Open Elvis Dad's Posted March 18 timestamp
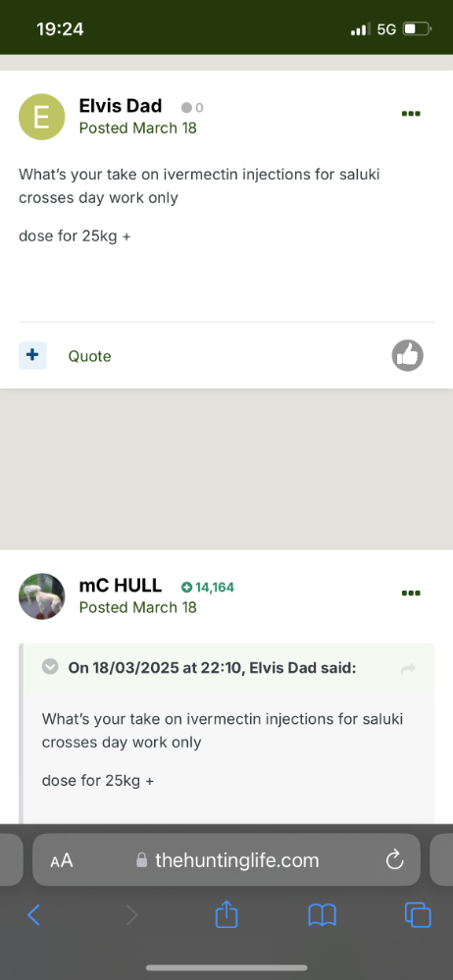The height and width of the screenshot is (980, 453). [x=137, y=129]
